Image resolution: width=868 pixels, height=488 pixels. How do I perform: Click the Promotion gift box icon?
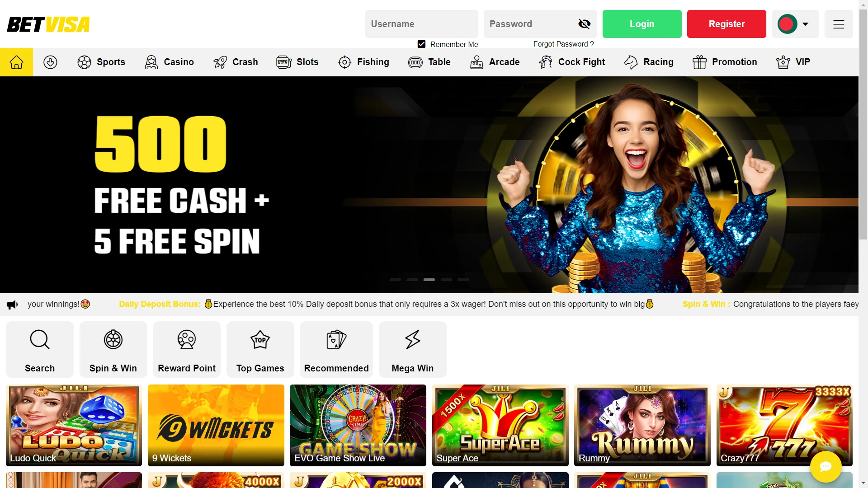699,62
